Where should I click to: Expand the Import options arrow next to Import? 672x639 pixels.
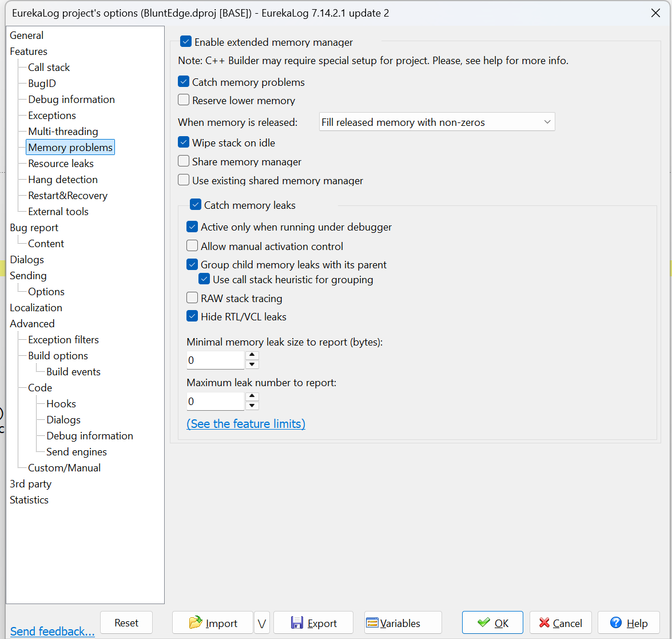[262, 623]
